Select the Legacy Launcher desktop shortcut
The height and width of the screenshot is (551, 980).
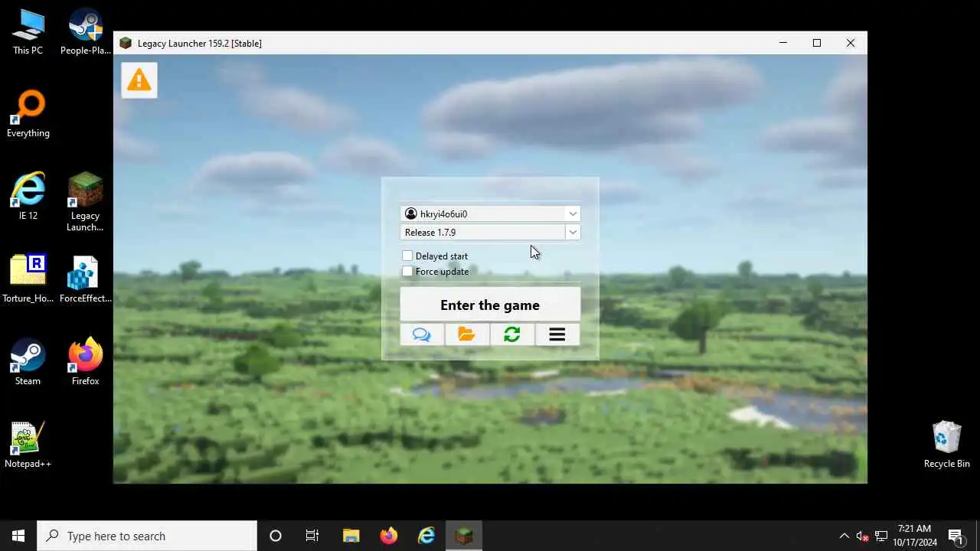(86, 202)
